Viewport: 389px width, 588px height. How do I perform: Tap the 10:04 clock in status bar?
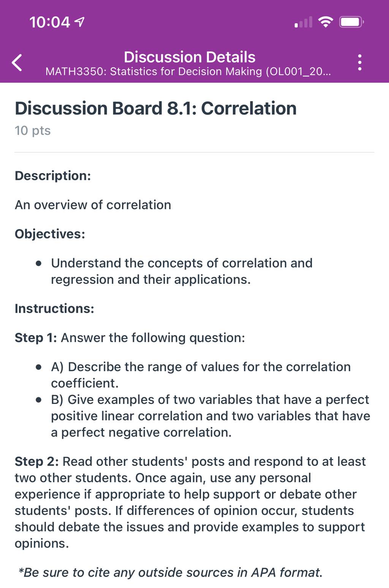[50, 22]
